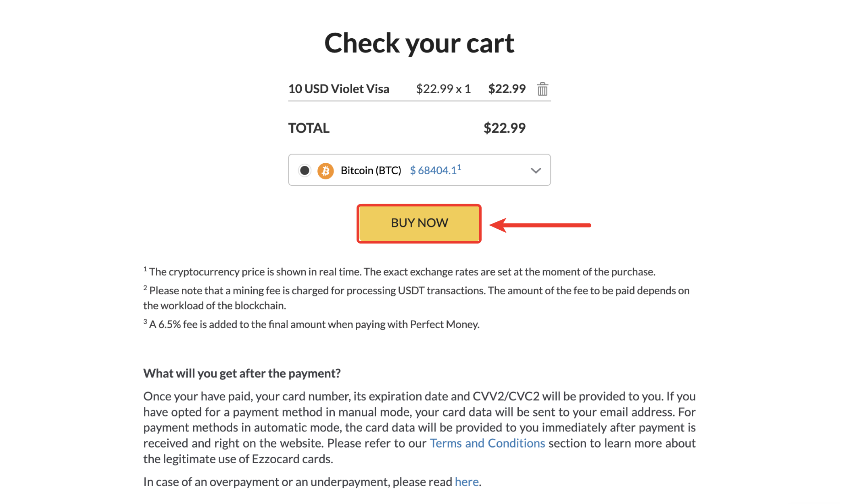Select the Bitcoin (BTC) radio button
The height and width of the screenshot is (504, 843).
pos(305,171)
